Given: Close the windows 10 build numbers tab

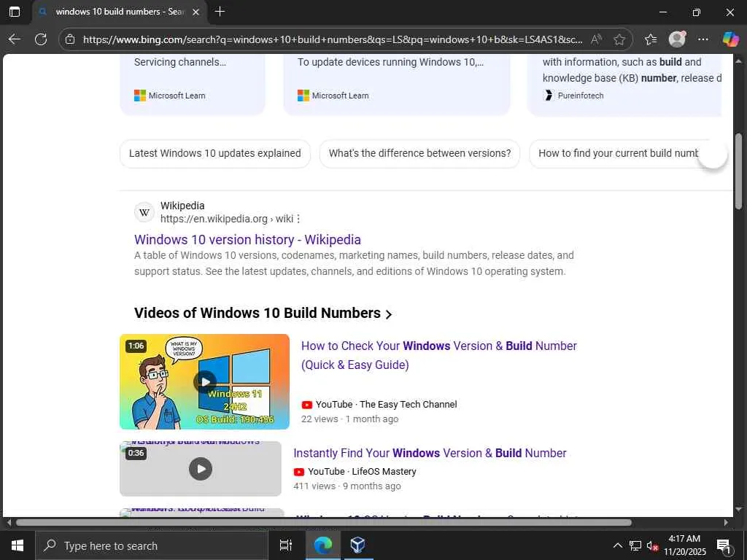Looking at the screenshot, I should coord(196,12).
